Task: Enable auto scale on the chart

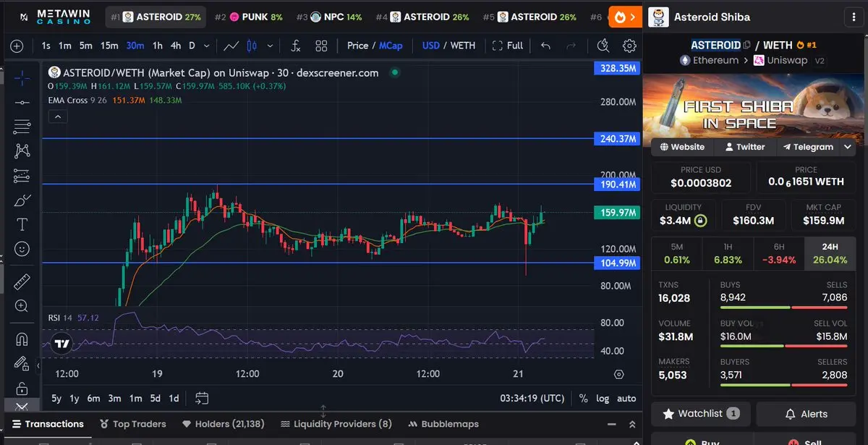Action: click(x=626, y=398)
